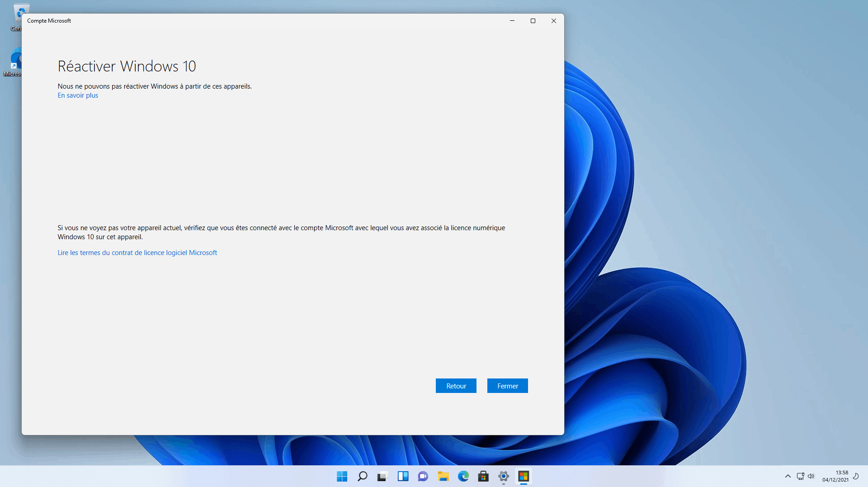
Task: Click the Compte Microsoft title bar text
Action: coord(49,21)
